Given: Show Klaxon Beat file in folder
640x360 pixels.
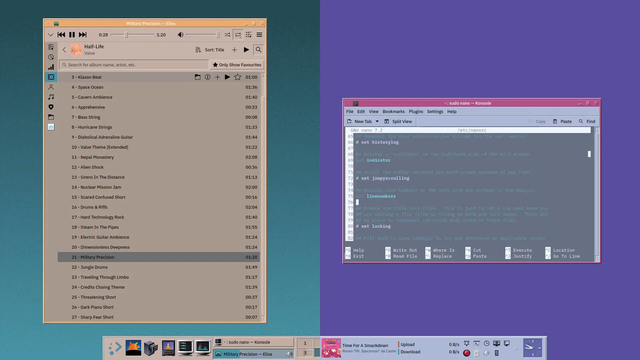Looking at the screenshot, I should point(198,77).
